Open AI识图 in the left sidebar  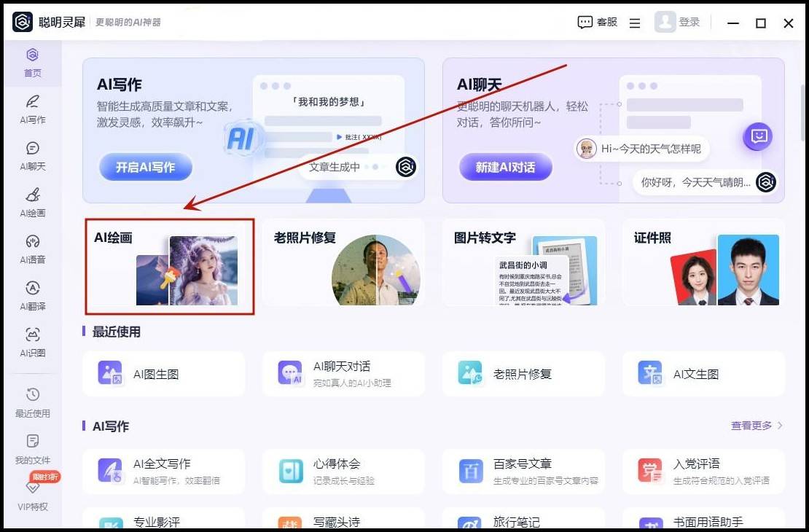tap(32, 343)
